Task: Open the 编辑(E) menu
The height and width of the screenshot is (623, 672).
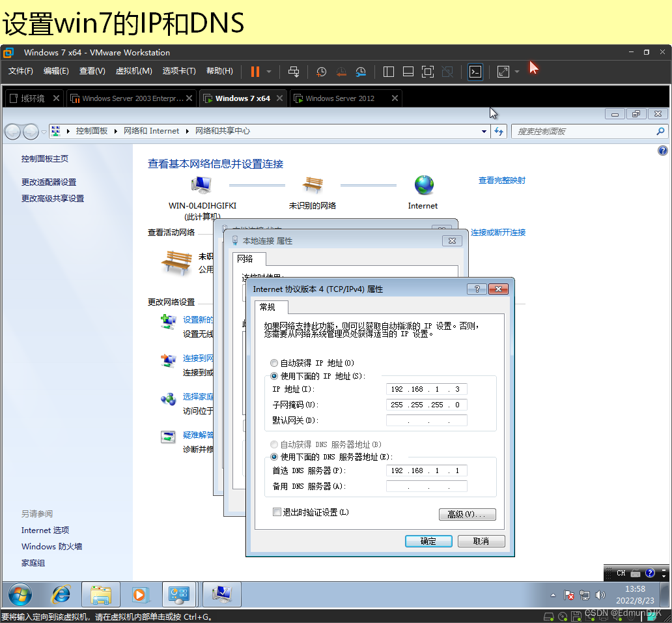Action: point(56,71)
